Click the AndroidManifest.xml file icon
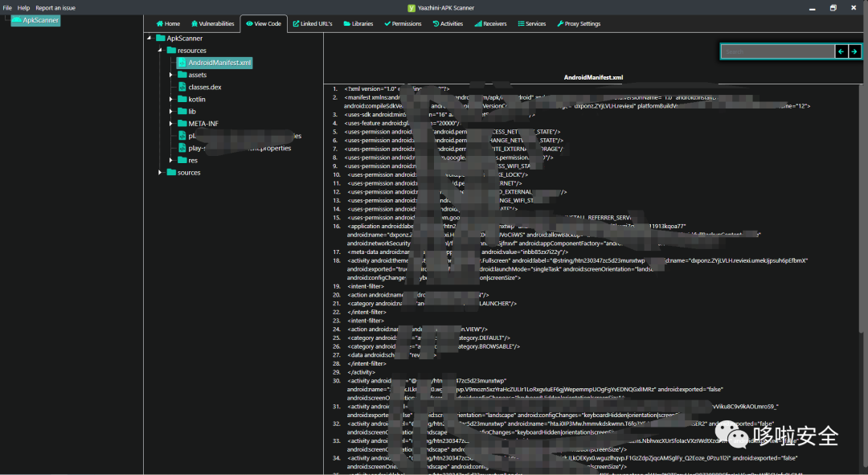 pos(182,63)
